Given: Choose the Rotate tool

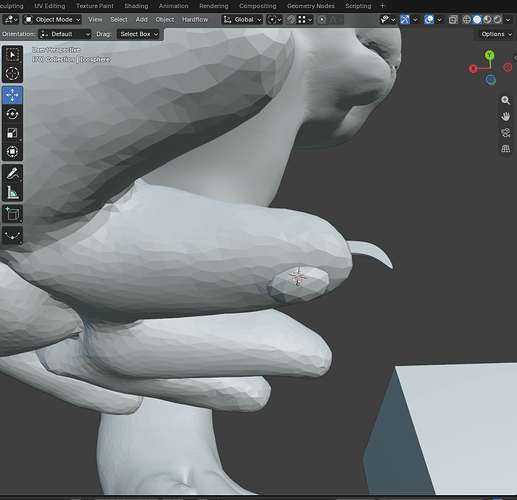Looking at the screenshot, I should tap(12, 114).
